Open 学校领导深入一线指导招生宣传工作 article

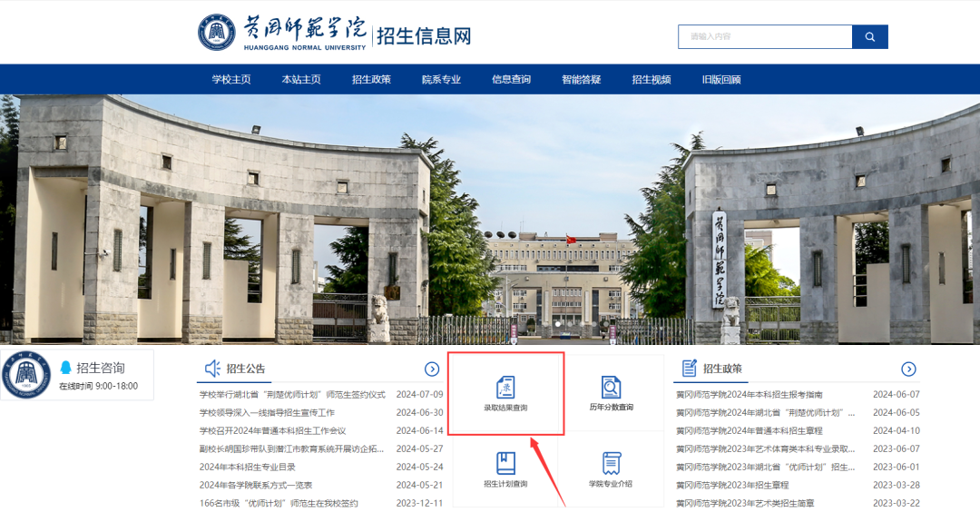click(x=267, y=412)
